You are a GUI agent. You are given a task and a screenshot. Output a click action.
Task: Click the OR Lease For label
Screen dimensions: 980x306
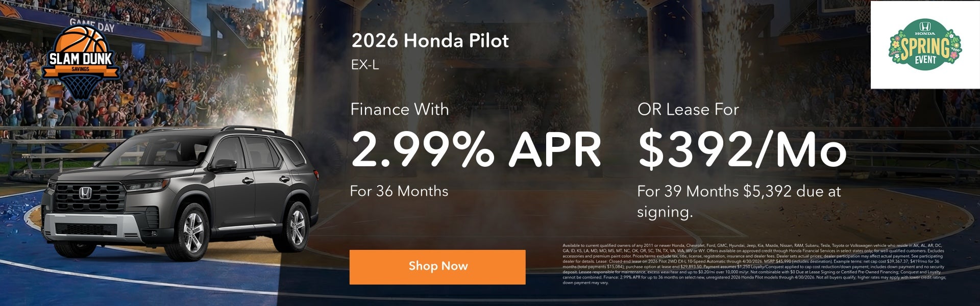(688, 109)
